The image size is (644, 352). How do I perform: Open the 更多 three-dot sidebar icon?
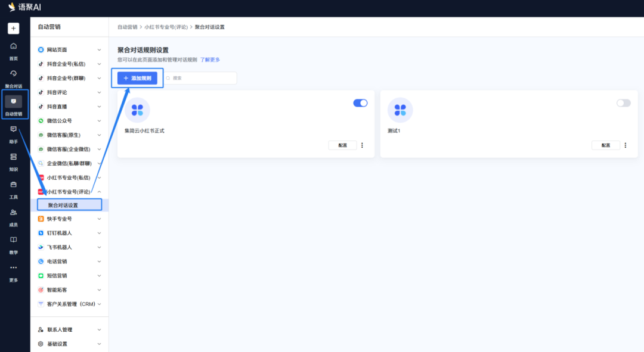[x=14, y=267]
